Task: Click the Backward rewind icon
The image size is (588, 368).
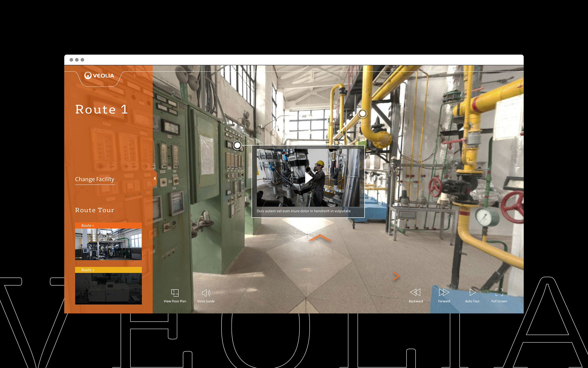Action: tap(416, 292)
